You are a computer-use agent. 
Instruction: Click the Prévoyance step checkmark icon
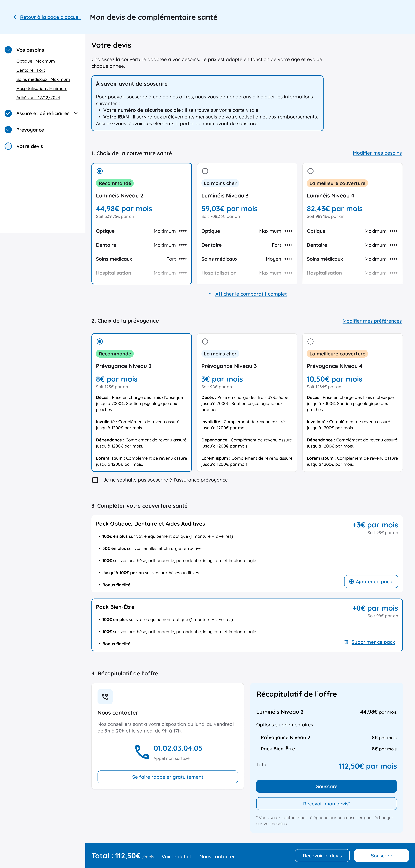click(x=8, y=130)
